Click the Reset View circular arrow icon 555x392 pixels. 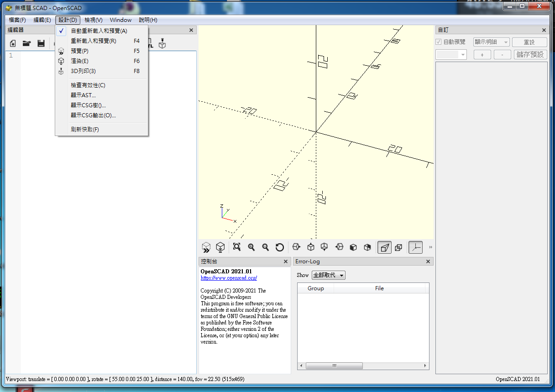coord(280,247)
